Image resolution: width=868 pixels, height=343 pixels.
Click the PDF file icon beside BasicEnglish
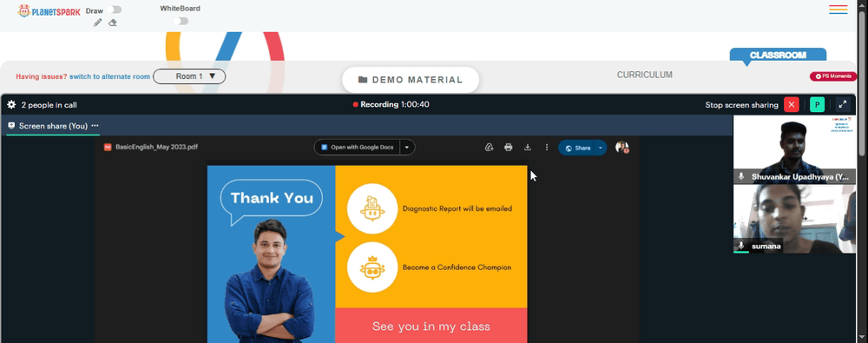pos(108,148)
